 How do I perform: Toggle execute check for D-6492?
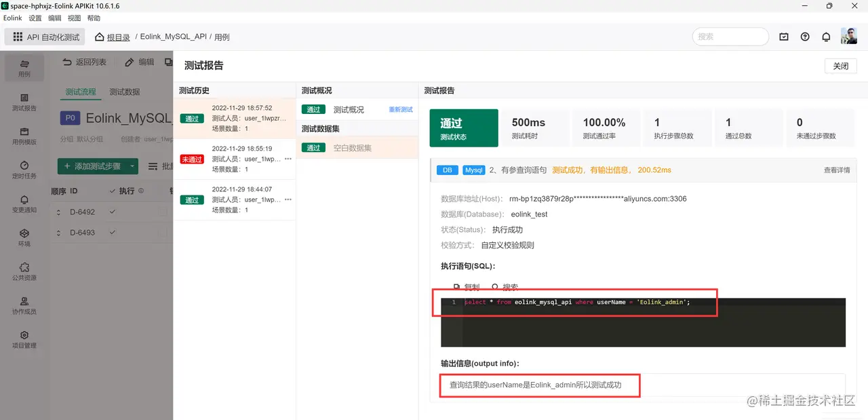click(113, 212)
